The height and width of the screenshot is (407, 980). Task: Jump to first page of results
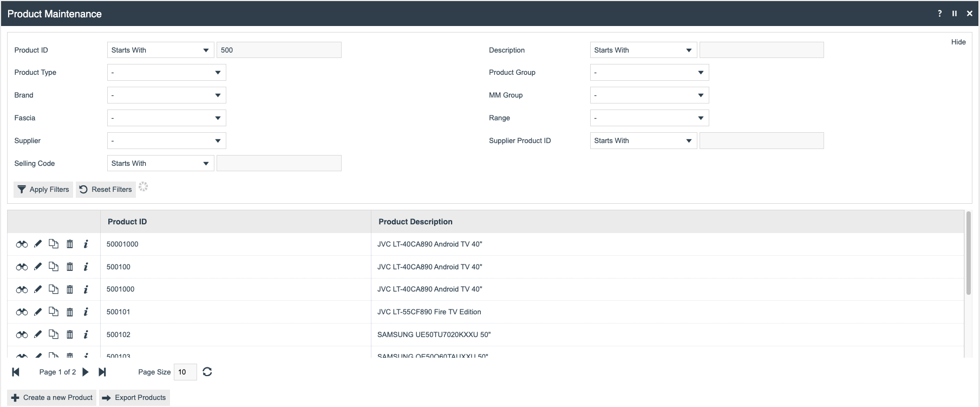pos(16,372)
